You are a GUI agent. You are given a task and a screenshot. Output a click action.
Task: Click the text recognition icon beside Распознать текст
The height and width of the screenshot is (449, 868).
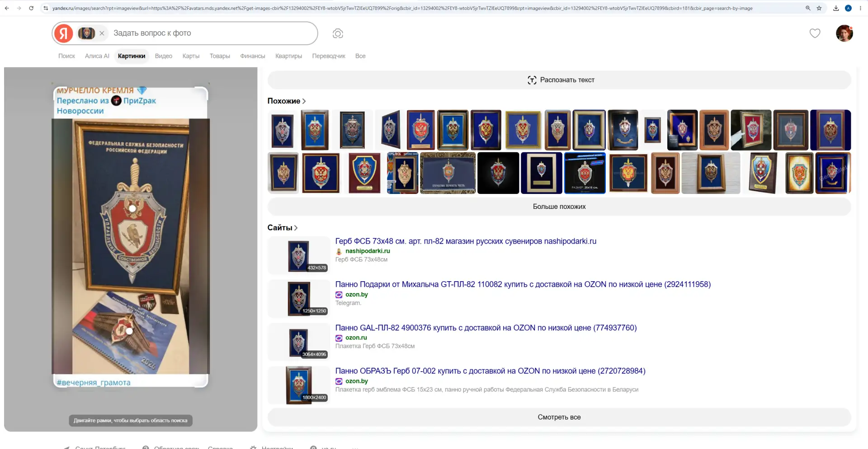click(532, 80)
